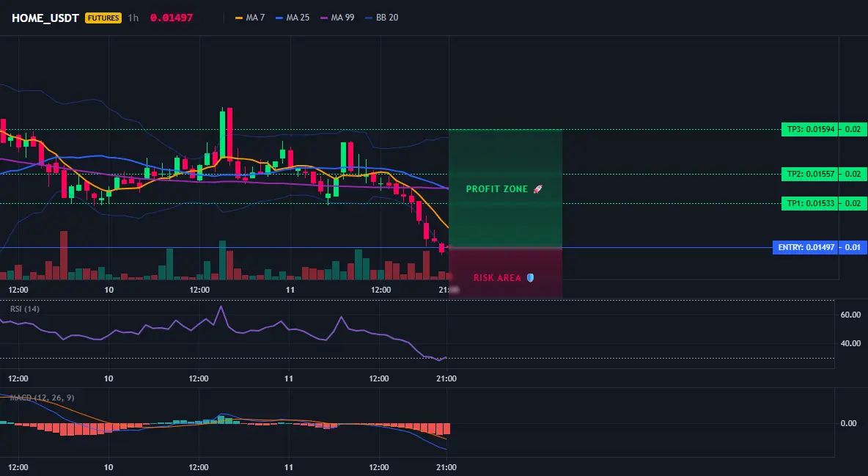The height and width of the screenshot is (476, 868).
Task: Click the date 11 on price chart time axis
Action: click(x=290, y=290)
